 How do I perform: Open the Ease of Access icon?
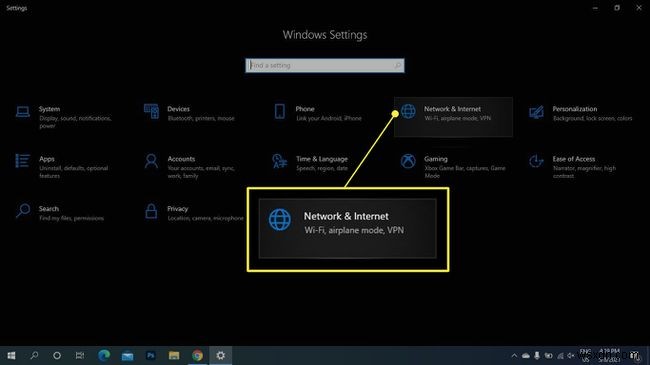(536, 161)
